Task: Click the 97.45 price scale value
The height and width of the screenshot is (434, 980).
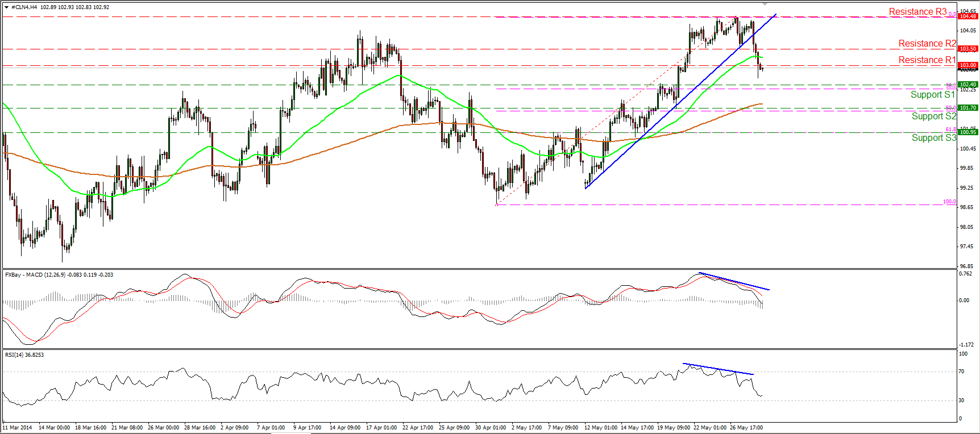Action: pyautogui.click(x=967, y=247)
